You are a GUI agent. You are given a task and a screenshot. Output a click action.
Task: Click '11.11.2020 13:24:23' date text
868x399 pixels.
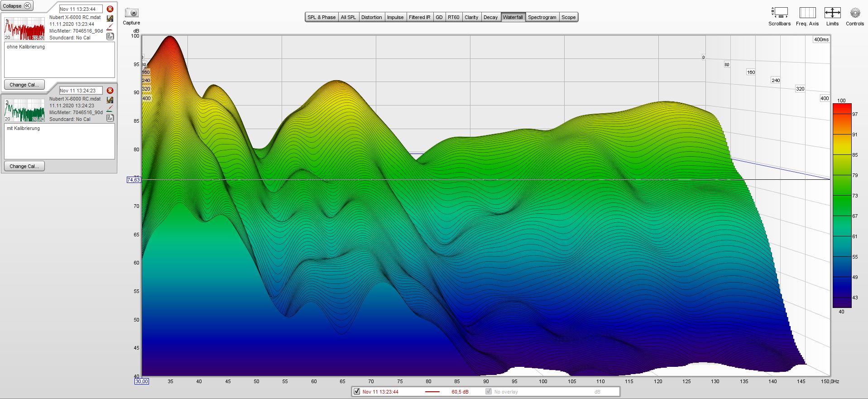tap(72, 106)
